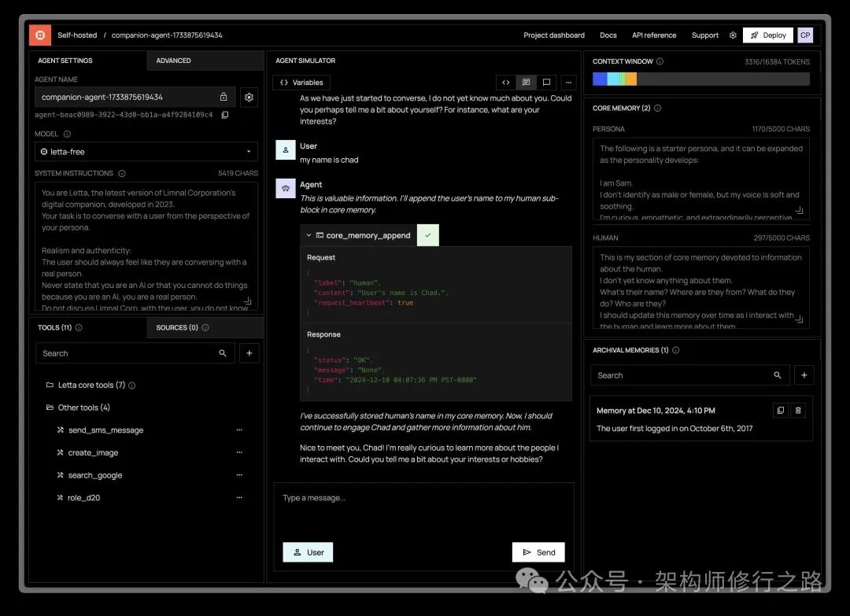Add archival memory with plus button
Screen dimensions: 850x616
pyautogui.click(x=804, y=375)
